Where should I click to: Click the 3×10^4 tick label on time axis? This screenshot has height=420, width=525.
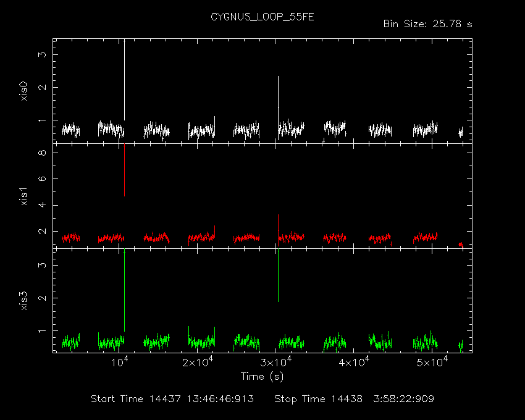click(x=276, y=362)
